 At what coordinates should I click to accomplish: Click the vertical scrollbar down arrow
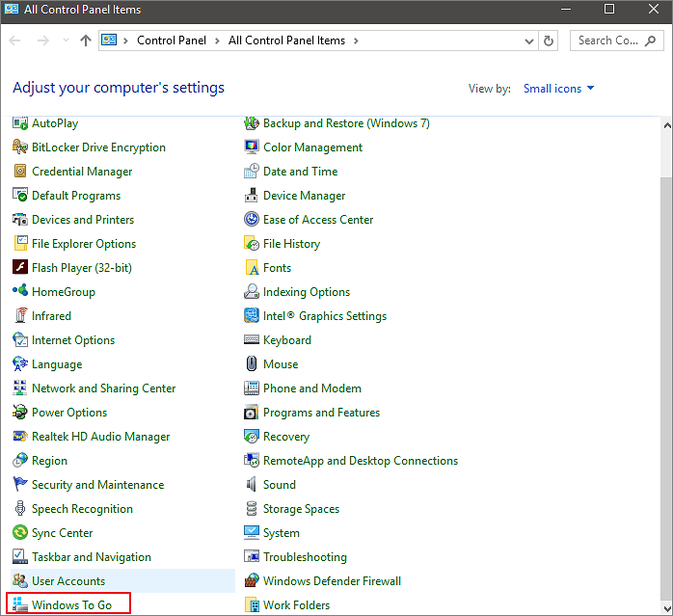[x=665, y=608]
